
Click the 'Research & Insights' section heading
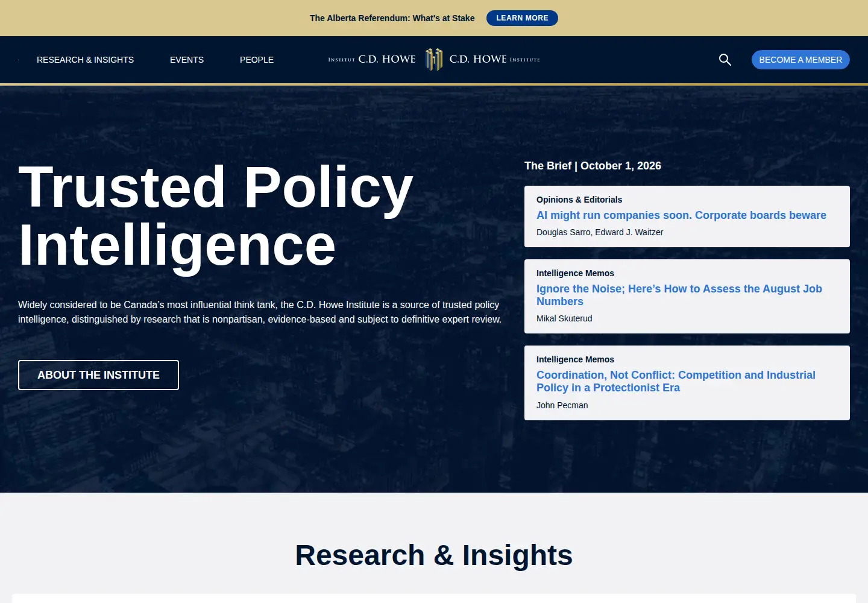click(x=434, y=555)
